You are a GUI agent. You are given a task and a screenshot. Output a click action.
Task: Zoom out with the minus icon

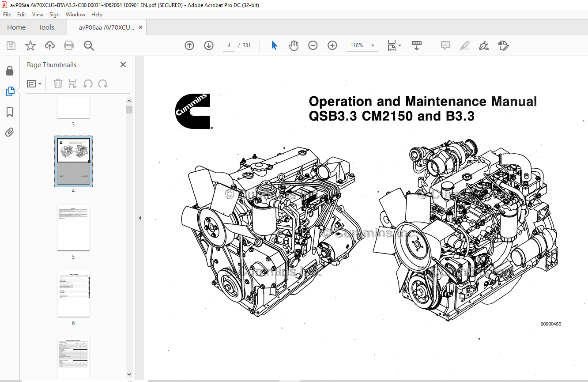pyautogui.click(x=313, y=45)
